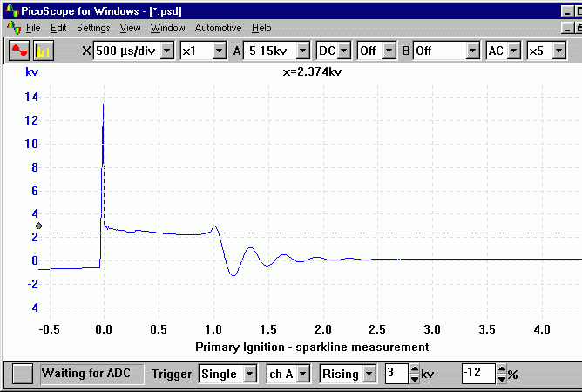This screenshot has width=582, height=392.
Task: Expand the Rising trigger direction dropdown
Action: click(369, 374)
